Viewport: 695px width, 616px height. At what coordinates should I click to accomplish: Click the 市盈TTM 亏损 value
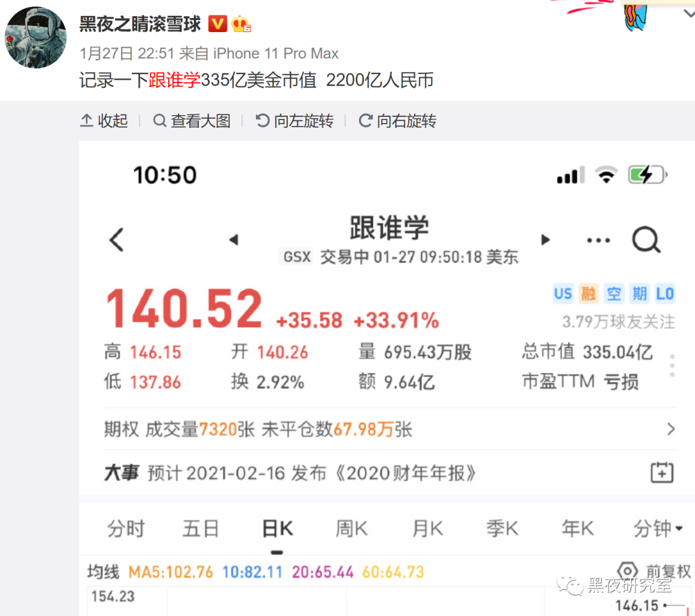[580, 382]
